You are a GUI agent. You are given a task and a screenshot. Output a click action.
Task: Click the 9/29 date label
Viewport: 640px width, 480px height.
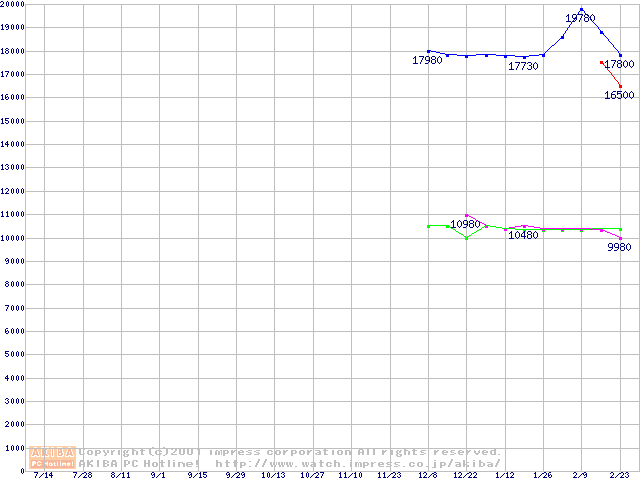click(236, 475)
